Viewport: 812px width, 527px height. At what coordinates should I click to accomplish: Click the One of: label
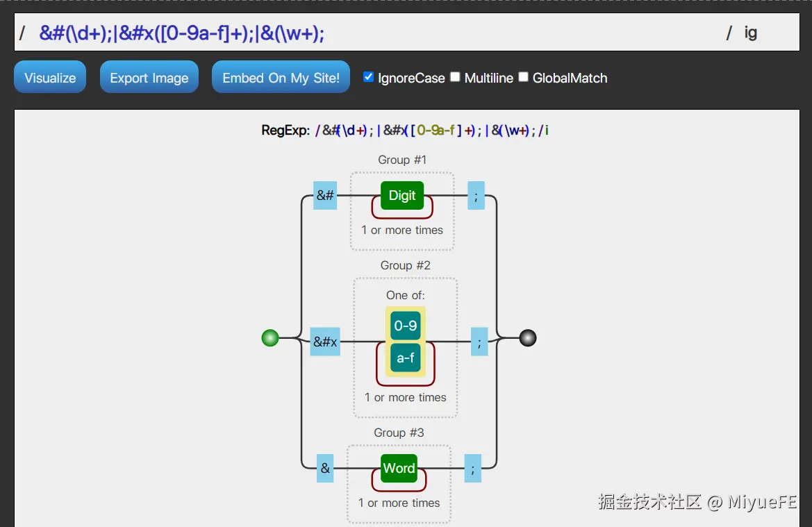click(406, 295)
